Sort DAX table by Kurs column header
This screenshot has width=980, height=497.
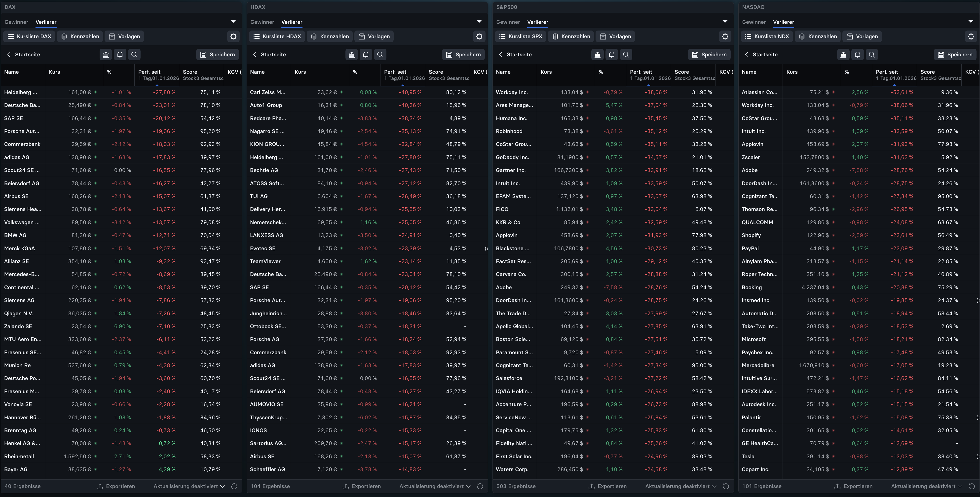pos(54,72)
